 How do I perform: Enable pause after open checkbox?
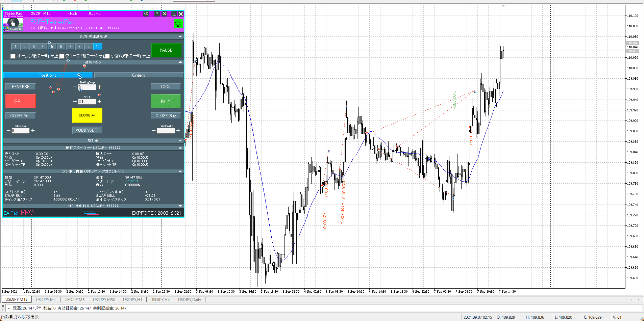(13, 56)
